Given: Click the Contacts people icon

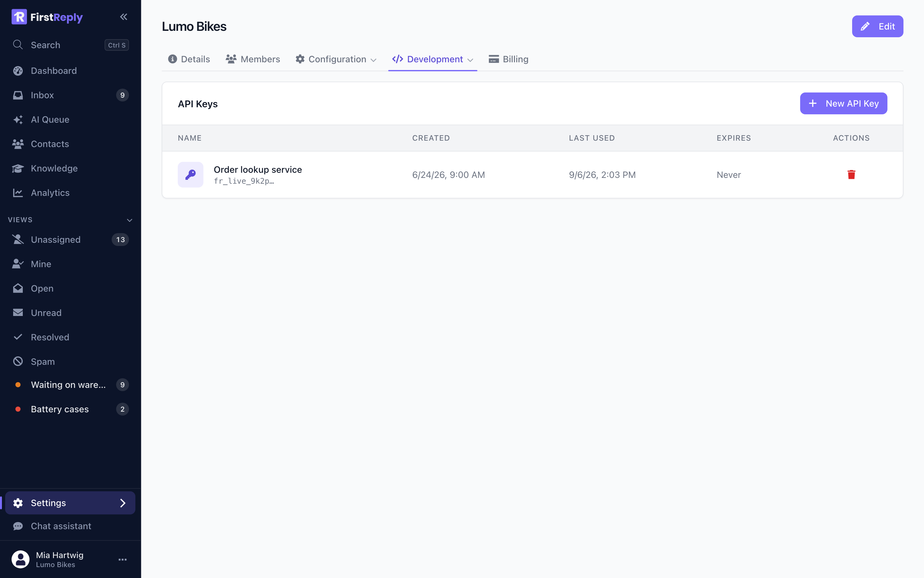Looking at the screenshot, I should pyautogui.click(x=18, y=144).
